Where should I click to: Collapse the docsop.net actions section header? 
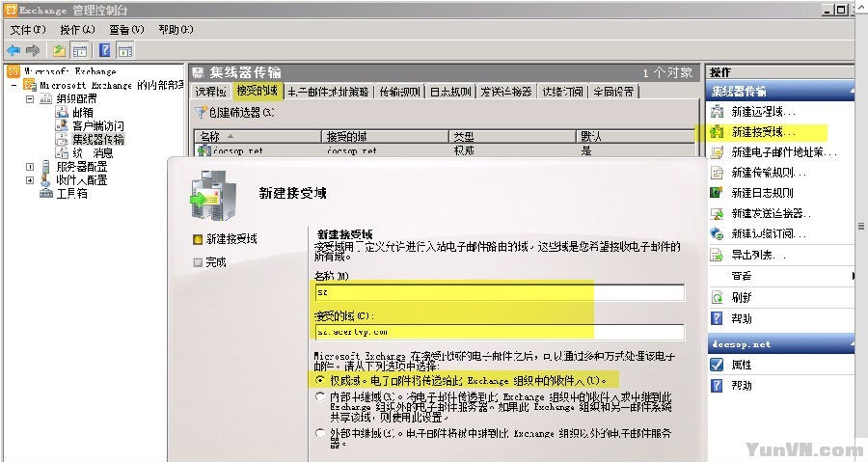coord(852,344)
